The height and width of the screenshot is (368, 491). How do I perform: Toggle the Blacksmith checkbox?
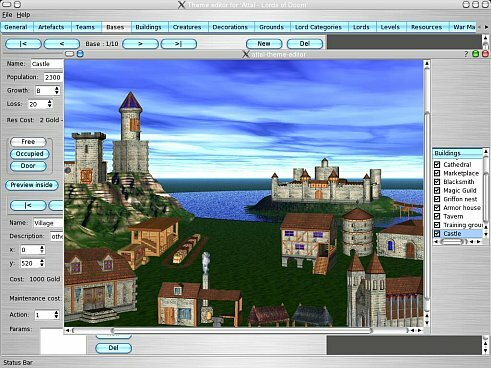click(x=437, y=182)
